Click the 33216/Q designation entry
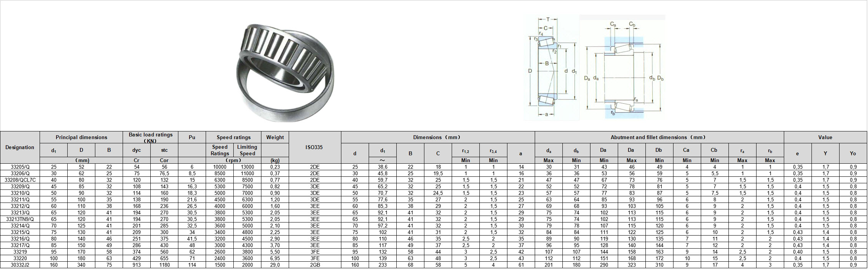Image resolution: width=868 pixels, height=269 pixels. (x=20, y=239)
